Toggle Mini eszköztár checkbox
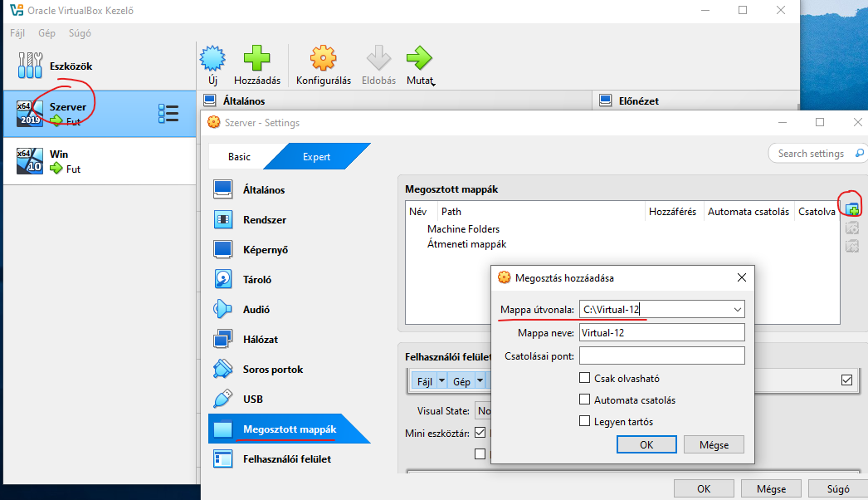 coord(480,433)
